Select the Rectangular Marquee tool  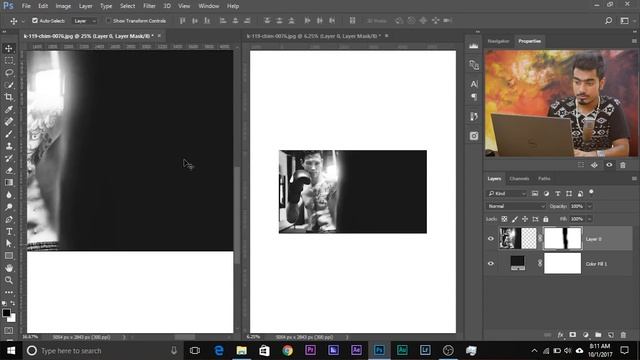[9, 60]
